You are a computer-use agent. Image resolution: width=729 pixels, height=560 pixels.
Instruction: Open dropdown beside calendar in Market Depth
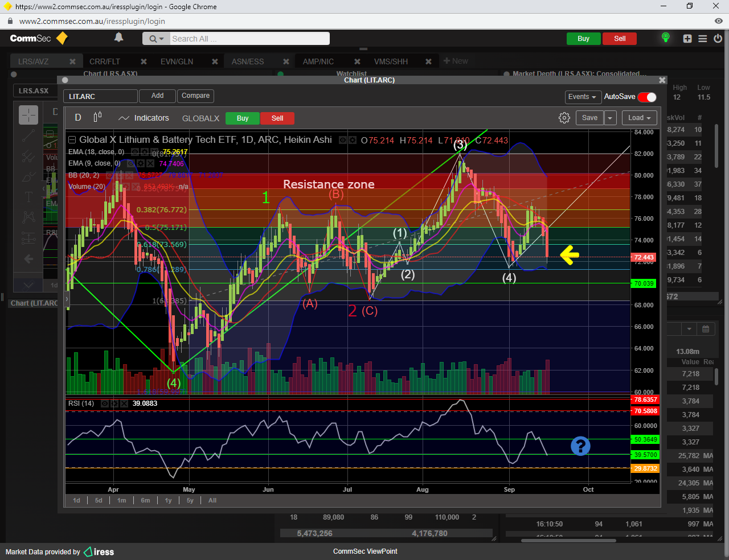tap(689, 329)
